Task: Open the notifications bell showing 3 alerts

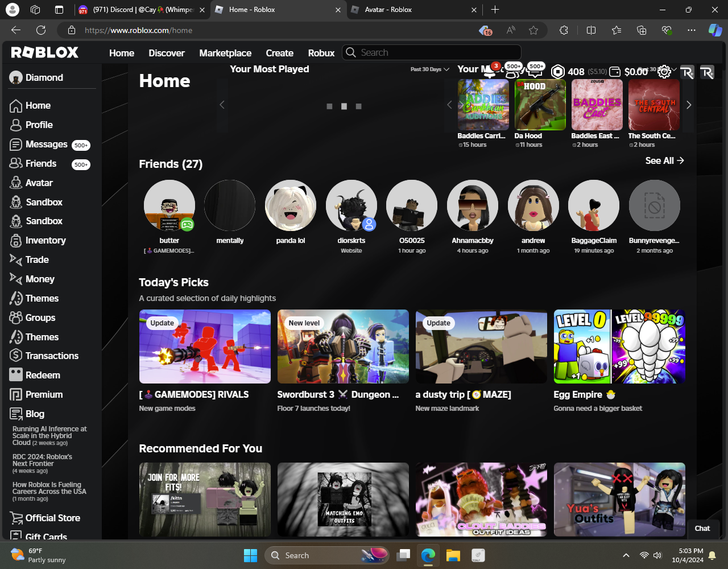Action: 489,71
